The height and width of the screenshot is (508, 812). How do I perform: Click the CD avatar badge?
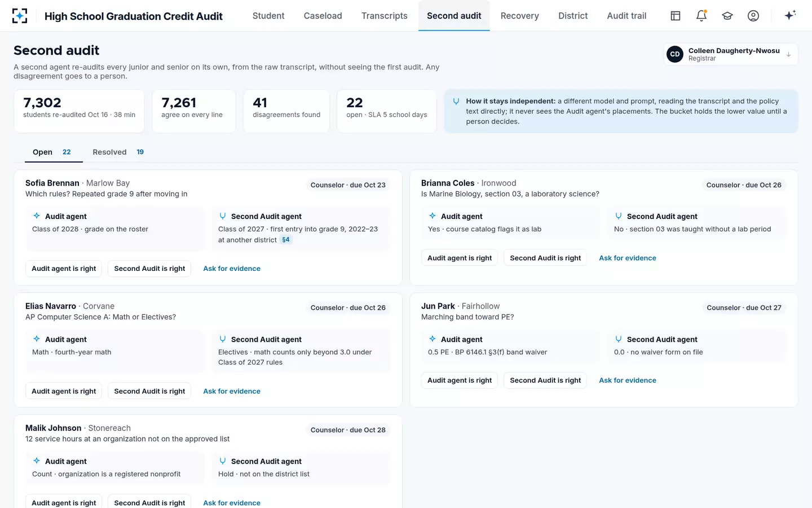click(x=675, y=54)
